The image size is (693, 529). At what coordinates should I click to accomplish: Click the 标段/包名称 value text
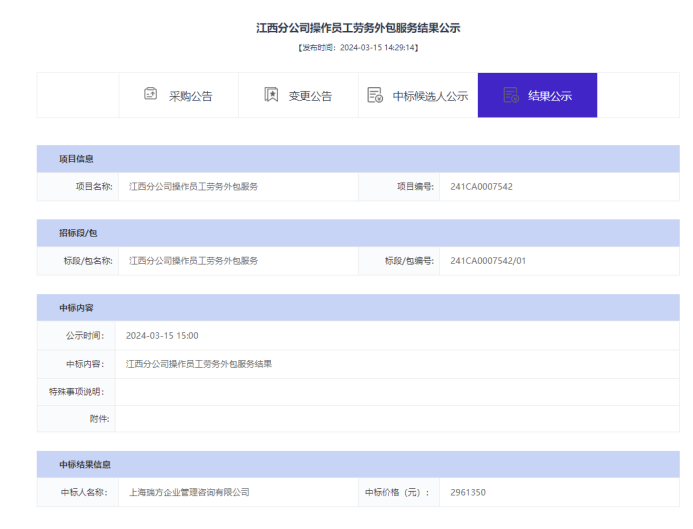click(193, 261)
